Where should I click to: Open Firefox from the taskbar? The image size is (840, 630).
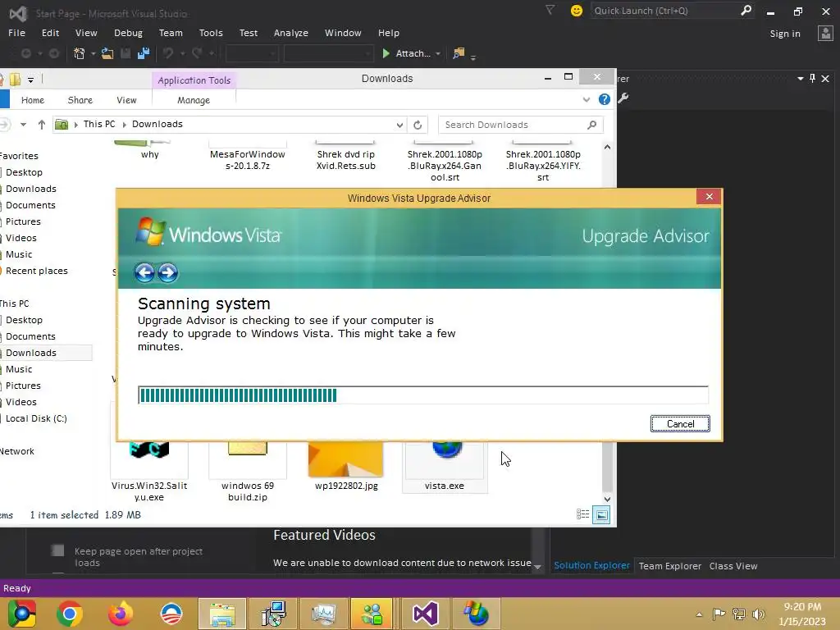pos(120,614)
